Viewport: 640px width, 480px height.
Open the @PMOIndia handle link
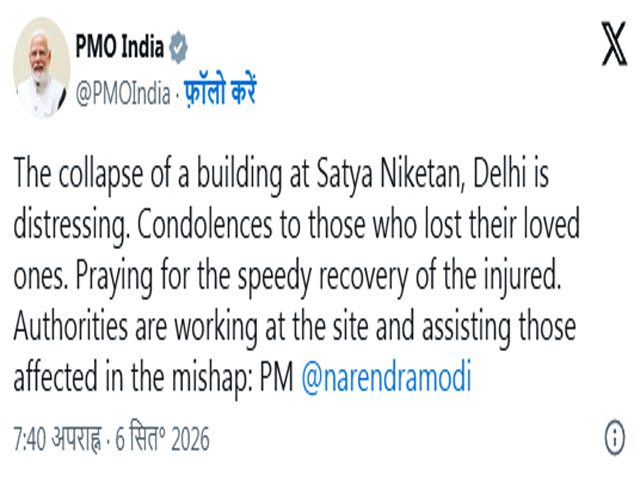(x=123, y=93)
